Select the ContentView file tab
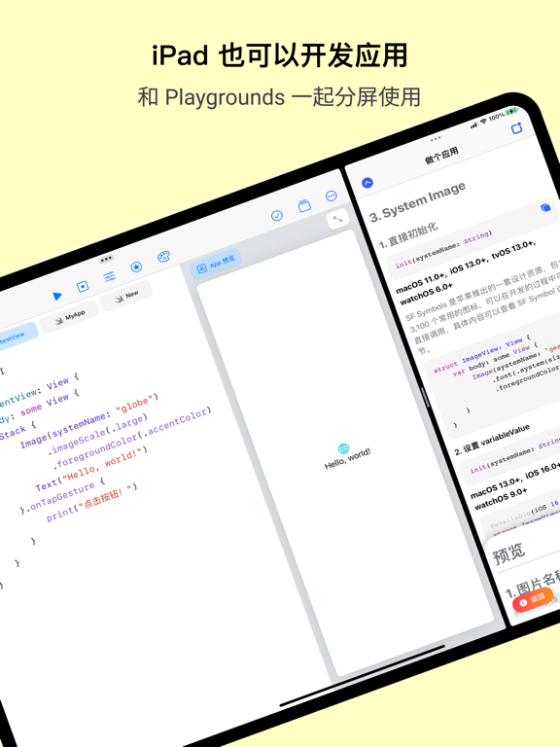This screenshot has width=560, height=747. [16, 338]
